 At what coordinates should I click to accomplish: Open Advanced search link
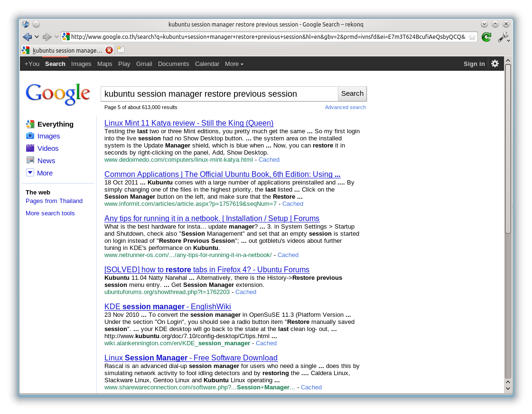345,107
